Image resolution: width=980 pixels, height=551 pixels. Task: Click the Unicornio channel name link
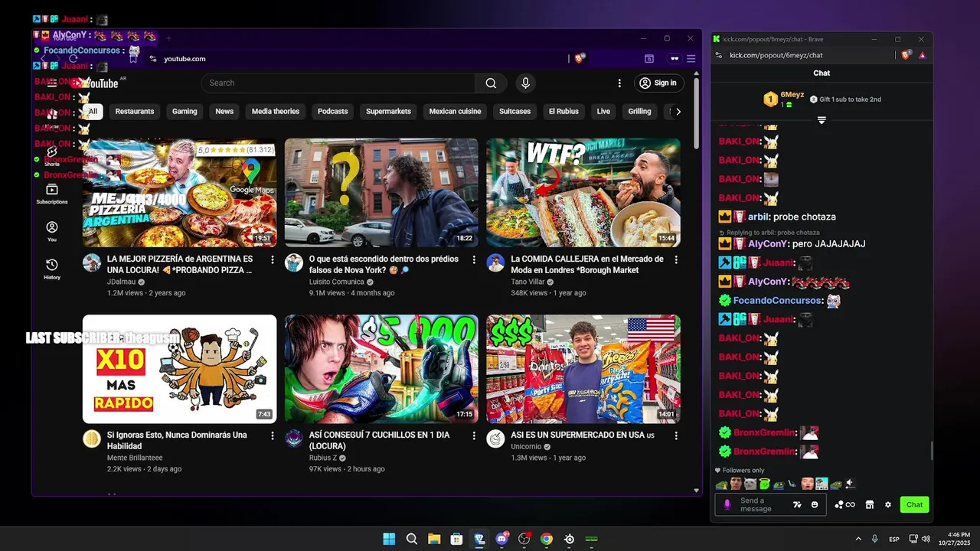[x=526, y=446]
